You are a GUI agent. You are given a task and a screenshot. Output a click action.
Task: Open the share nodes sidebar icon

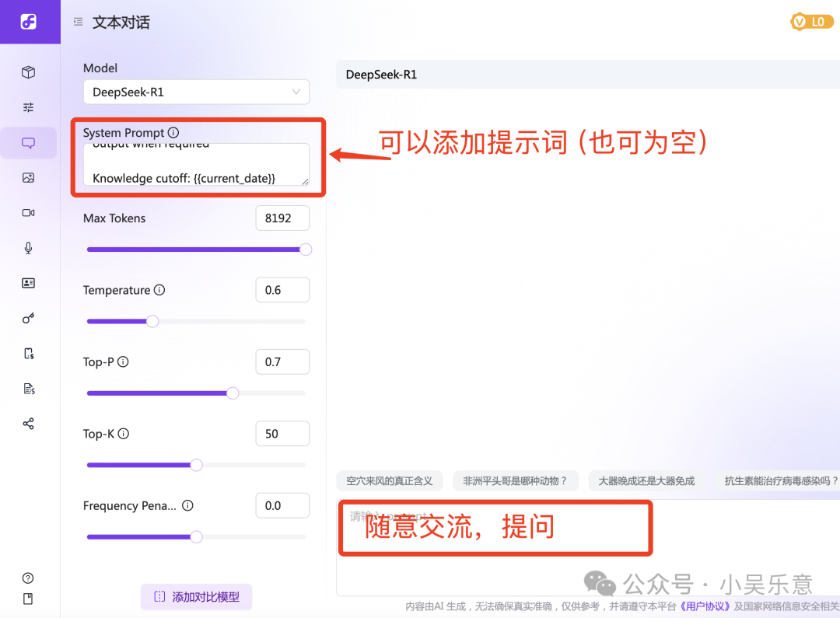(x=29, y=424)
